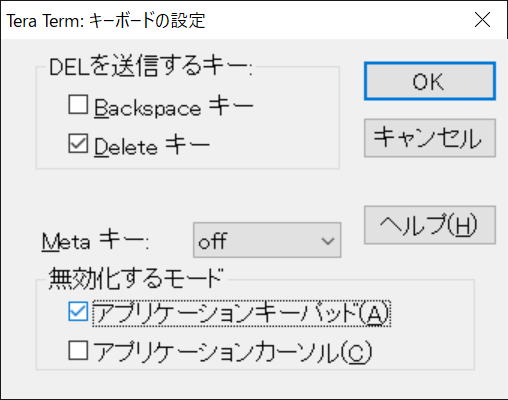Enable the Backspace キー checkbox

pos(78,105)
